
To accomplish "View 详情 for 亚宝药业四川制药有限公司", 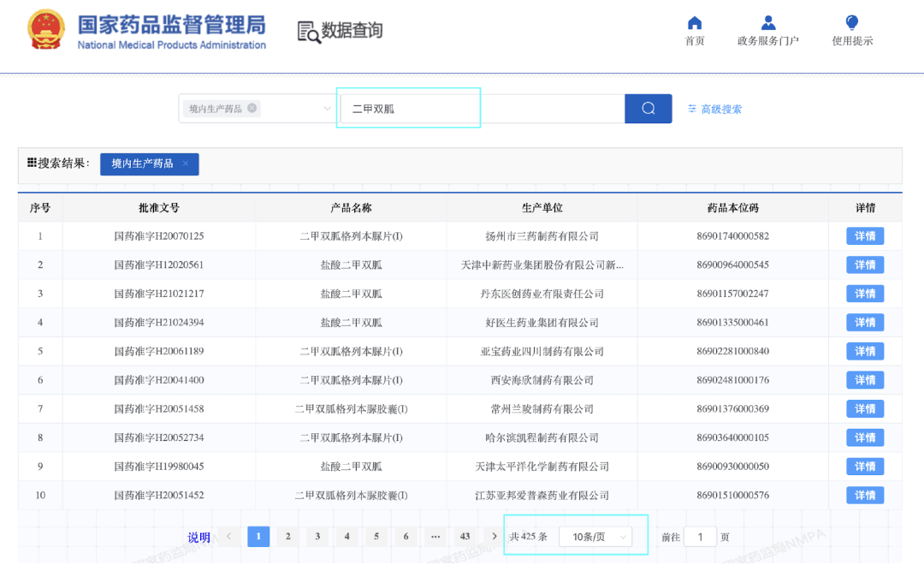I will pos(865,351).
